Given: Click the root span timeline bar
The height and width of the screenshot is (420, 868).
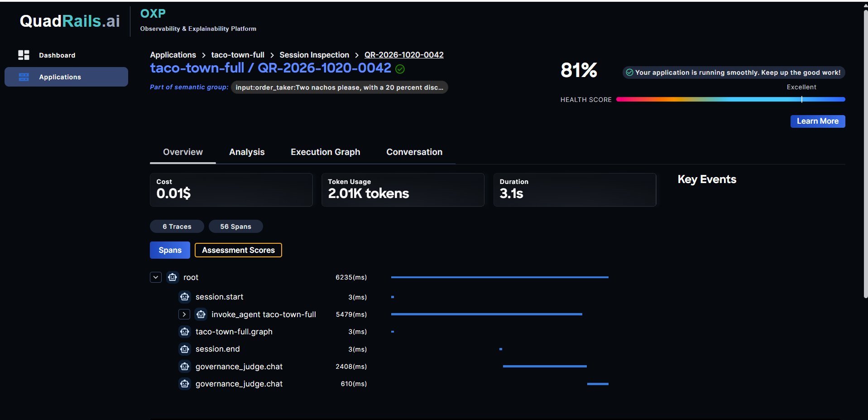Looking at the screenshot, I should 499,277.
